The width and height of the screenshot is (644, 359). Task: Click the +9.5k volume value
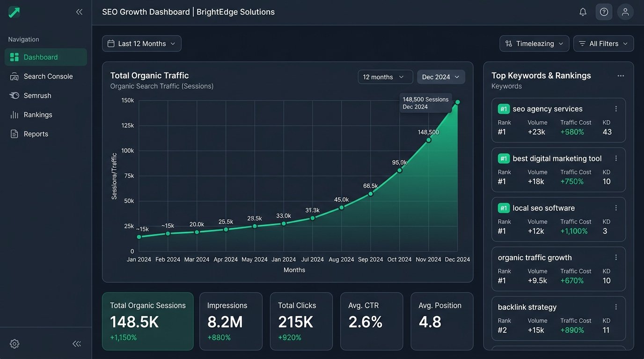click(537, 280)
